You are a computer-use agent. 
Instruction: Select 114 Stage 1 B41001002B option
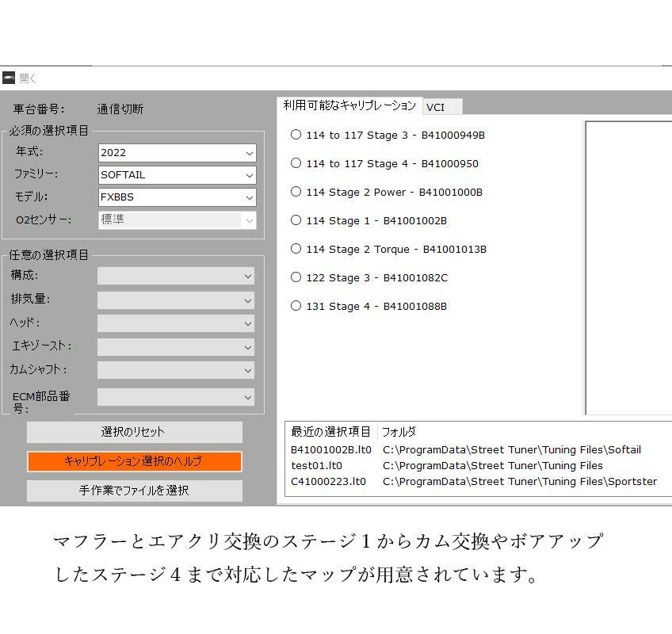point(296,220)
